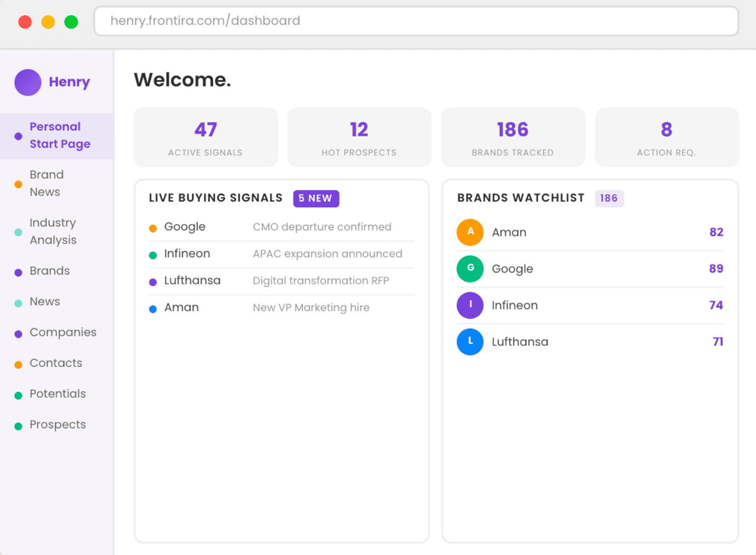
Task: Click the Lufthansa 'L' circle icon
Action: [x=470, y=342]
